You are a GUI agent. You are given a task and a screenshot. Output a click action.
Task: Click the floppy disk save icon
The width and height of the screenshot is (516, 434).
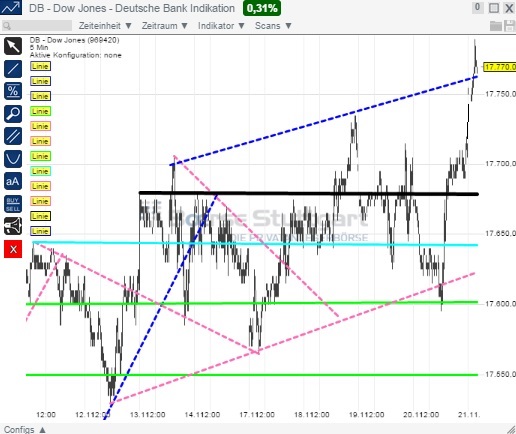(x=510, y=26)
